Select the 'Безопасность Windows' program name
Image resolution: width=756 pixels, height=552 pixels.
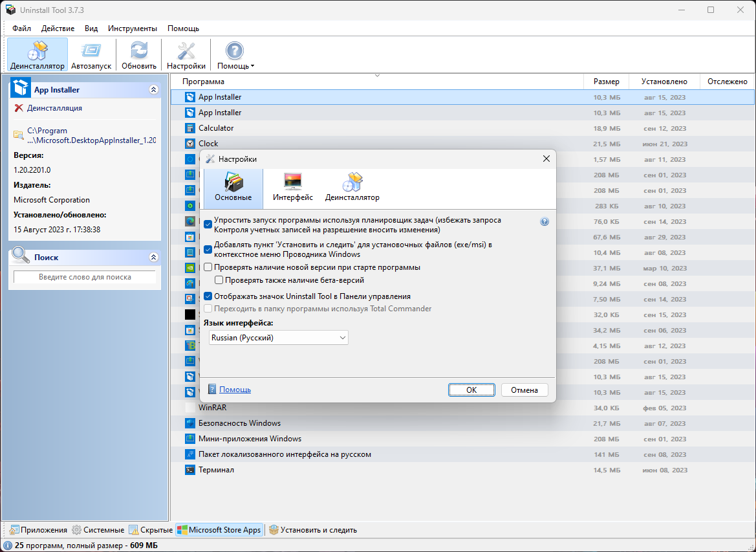point(240,423)
